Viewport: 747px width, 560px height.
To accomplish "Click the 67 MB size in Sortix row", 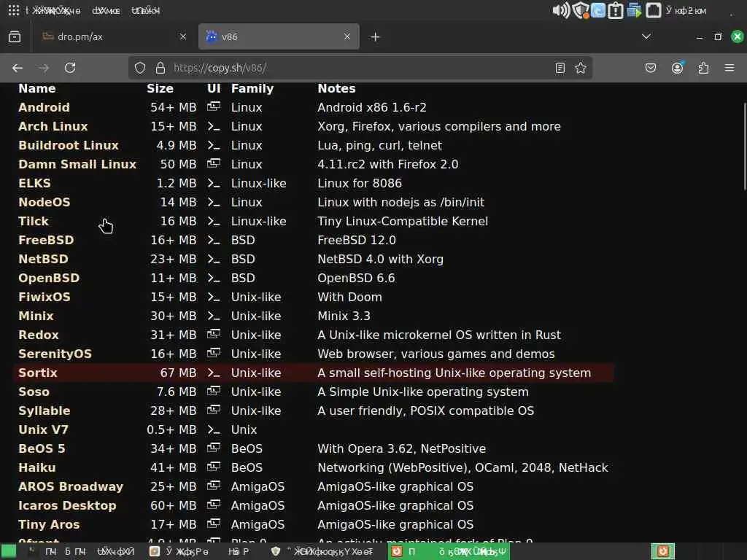I will 178,373.
